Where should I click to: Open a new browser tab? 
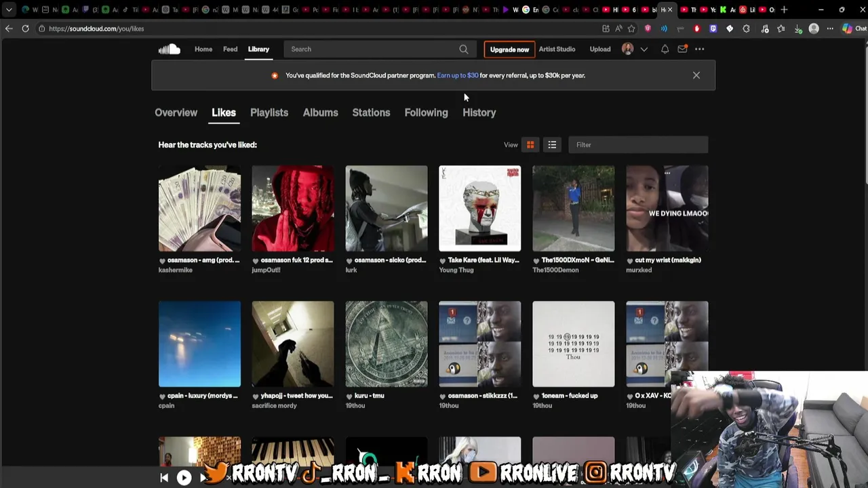(784, 9)
